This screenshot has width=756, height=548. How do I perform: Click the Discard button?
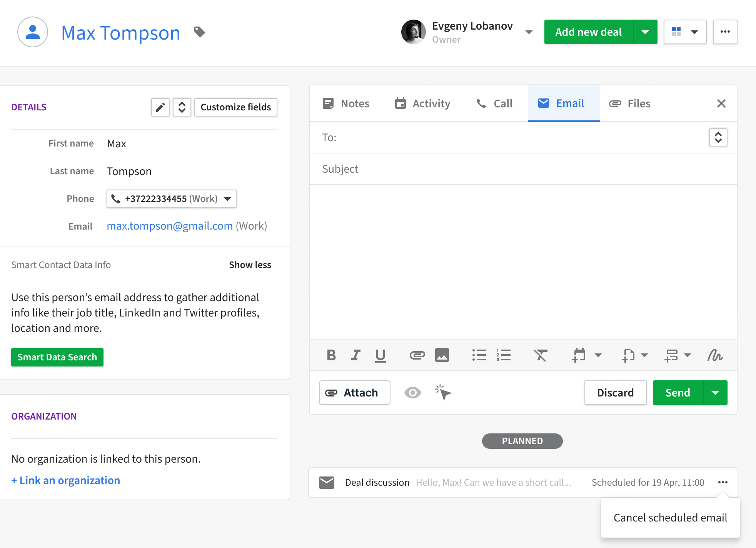pos(615,393)
